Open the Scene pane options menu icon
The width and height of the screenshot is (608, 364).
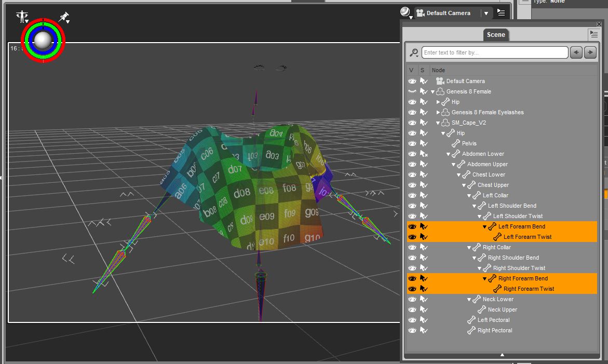coord(594,34)
